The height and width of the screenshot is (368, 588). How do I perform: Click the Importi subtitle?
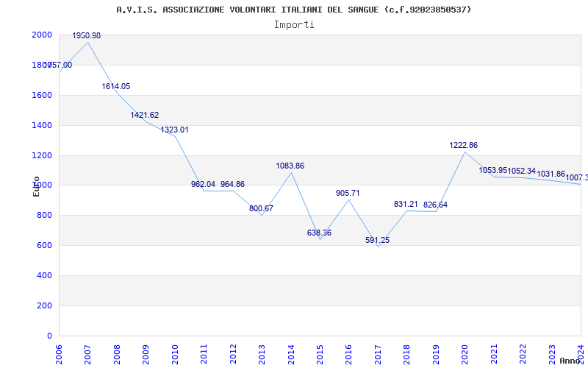tap(294, 25)
